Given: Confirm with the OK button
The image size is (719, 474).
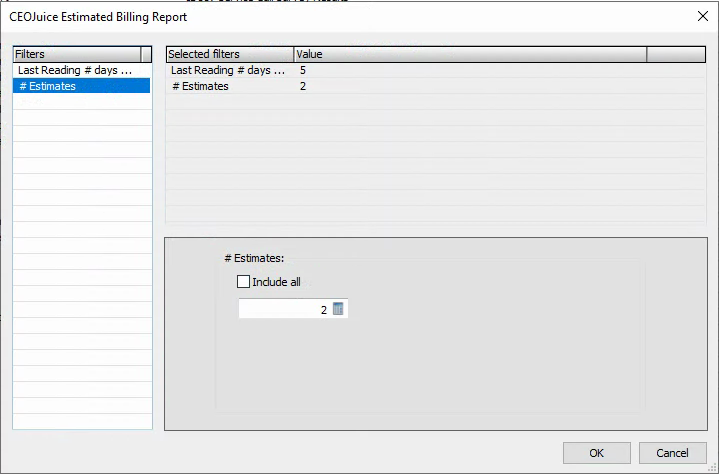Looking at the screenshot, I should pyautogui.click(x=597, y=453).
